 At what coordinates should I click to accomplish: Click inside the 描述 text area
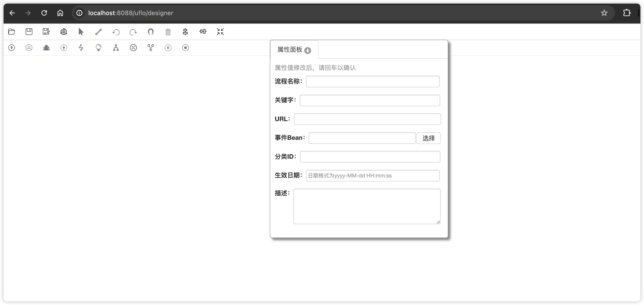click(367, 206)
